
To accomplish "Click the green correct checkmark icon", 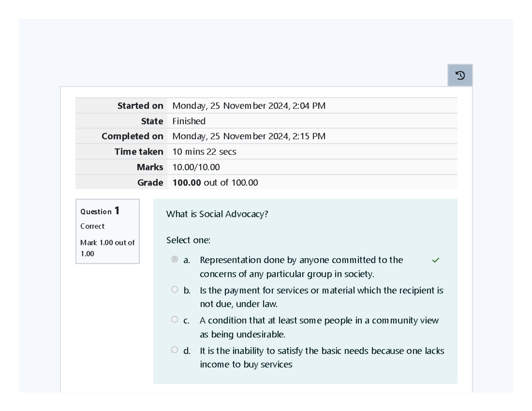I will (x=435, y=260).
